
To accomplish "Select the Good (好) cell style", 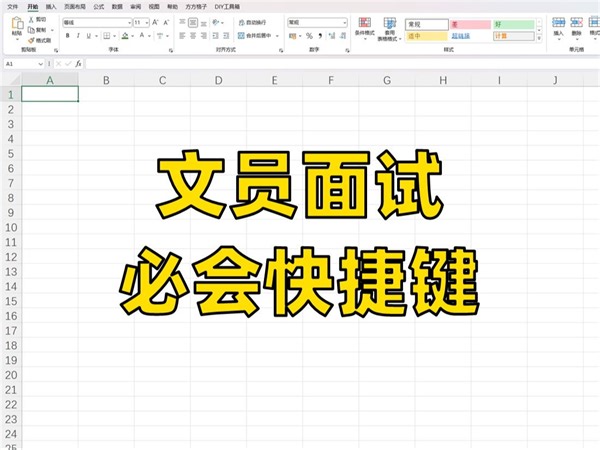I will tap(514, 24).
